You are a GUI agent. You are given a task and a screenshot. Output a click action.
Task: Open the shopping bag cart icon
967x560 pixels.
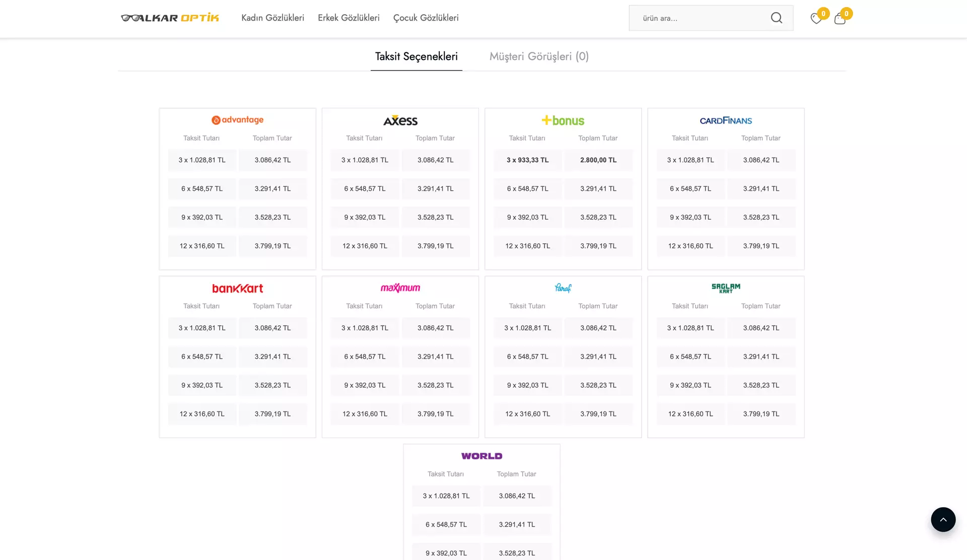point(840,19)
